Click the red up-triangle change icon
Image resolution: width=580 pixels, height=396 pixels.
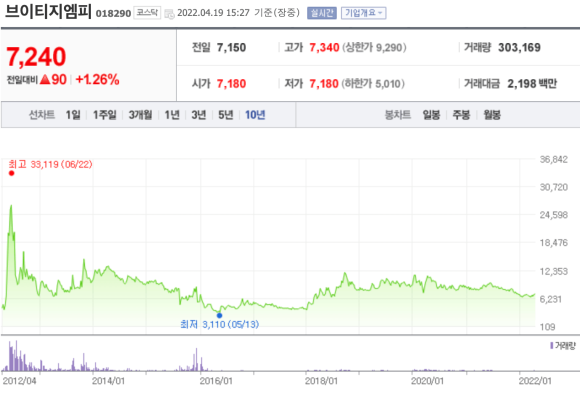[x=45, y=79]
